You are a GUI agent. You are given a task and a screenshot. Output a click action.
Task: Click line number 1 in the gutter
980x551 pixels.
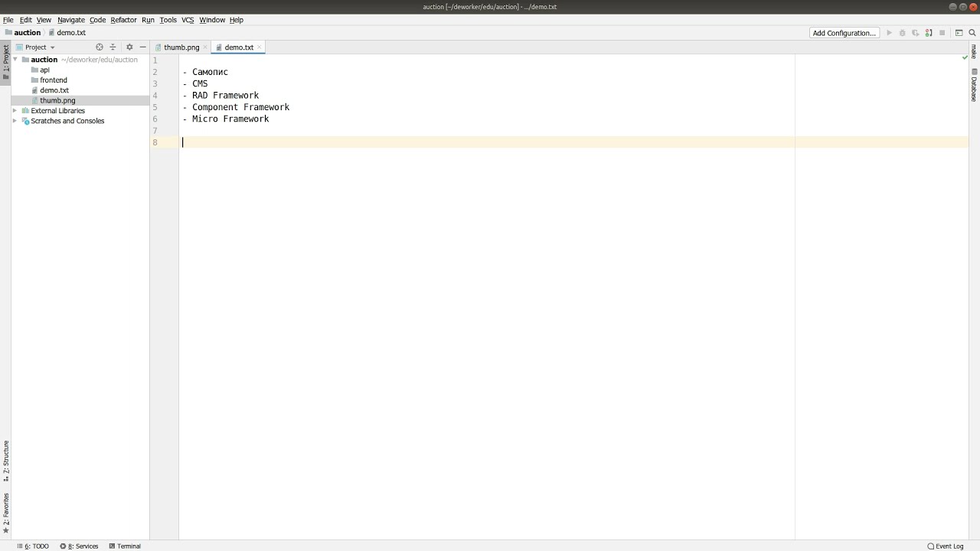(155, 60)
